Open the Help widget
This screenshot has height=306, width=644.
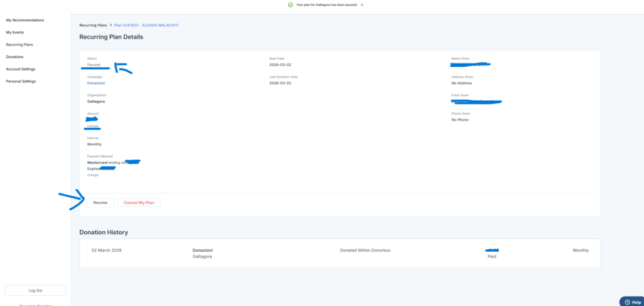click(630, 302)
